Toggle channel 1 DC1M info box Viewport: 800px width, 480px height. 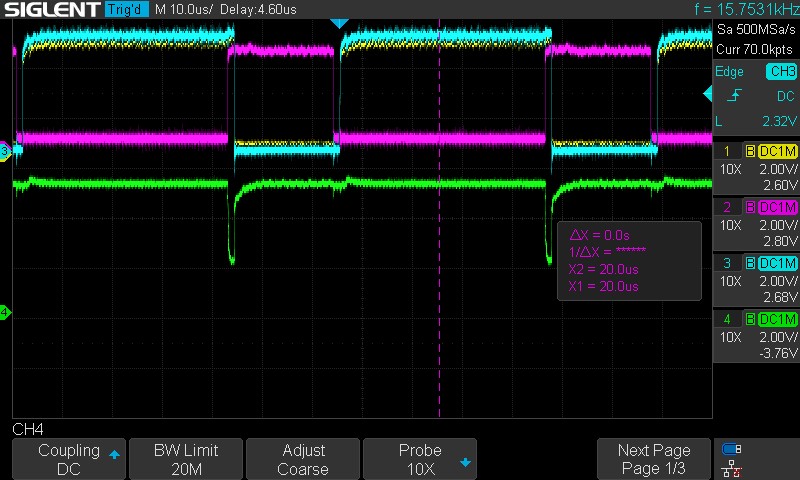tap(756, 170)
